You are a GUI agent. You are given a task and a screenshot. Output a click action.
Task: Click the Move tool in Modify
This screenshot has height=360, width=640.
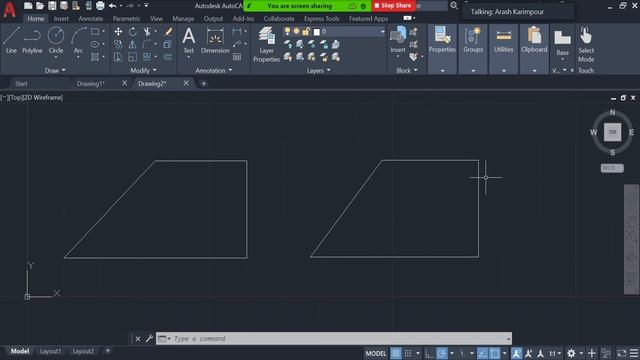[x=118, y=31]
